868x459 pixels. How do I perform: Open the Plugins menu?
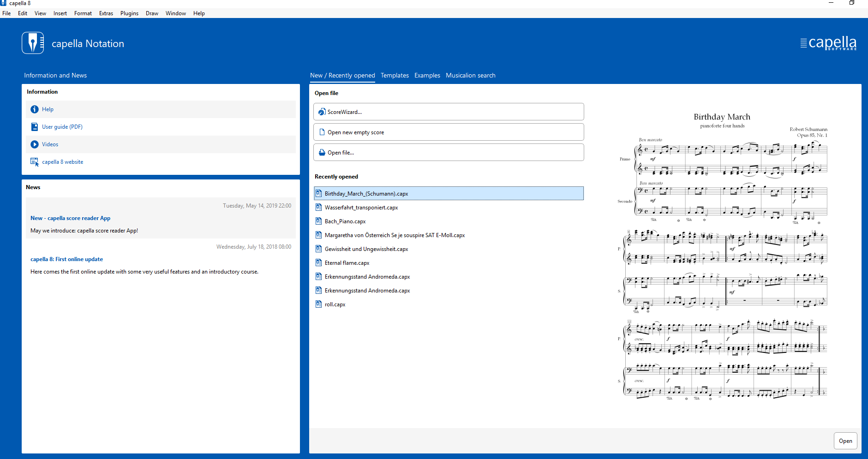[129, 13]
